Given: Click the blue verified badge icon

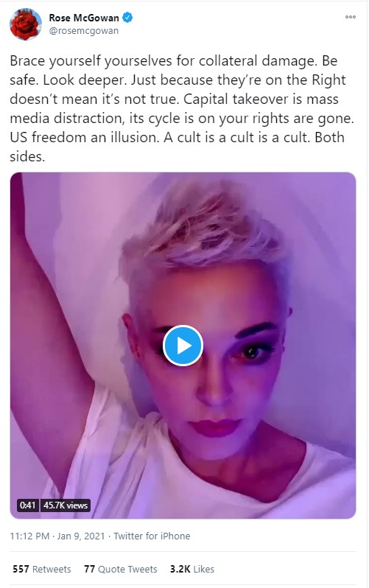Looking at the screenshot, I should click(127, 17).
